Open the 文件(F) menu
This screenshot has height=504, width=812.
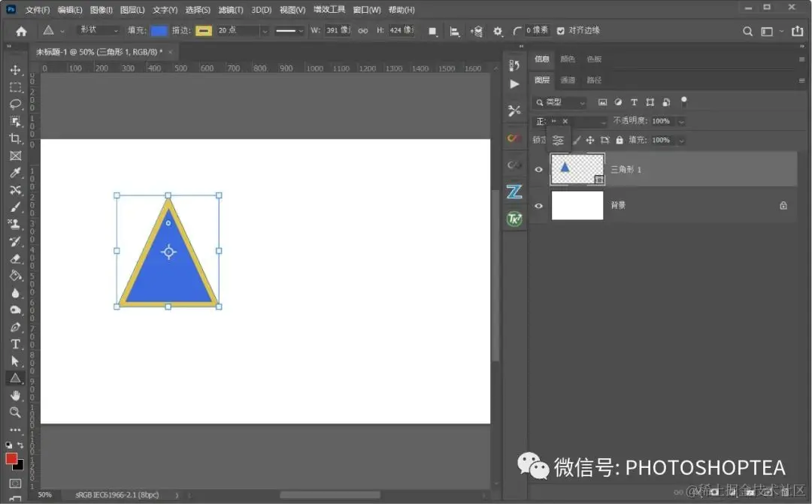point(38,10)
